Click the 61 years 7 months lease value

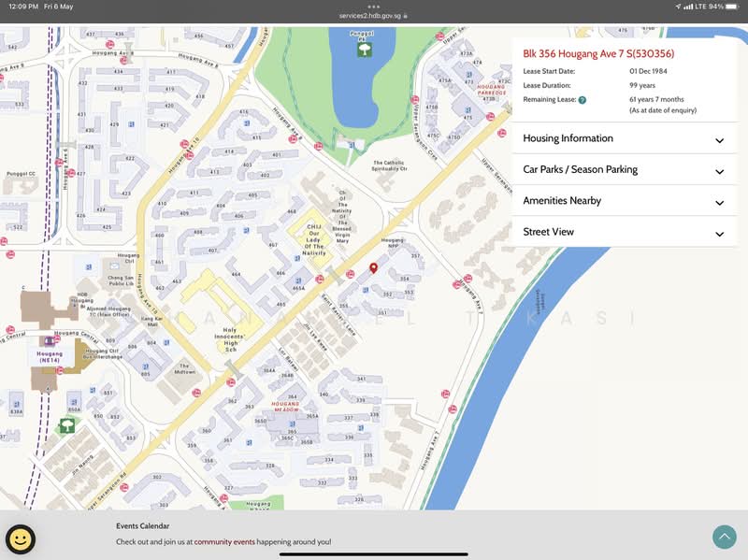coord(656,99)
